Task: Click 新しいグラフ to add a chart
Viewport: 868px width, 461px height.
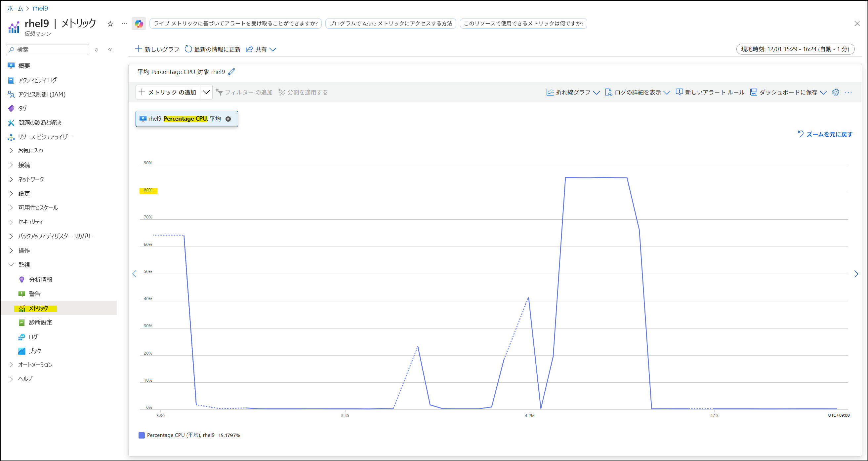Action: click(x=157, y=50)
